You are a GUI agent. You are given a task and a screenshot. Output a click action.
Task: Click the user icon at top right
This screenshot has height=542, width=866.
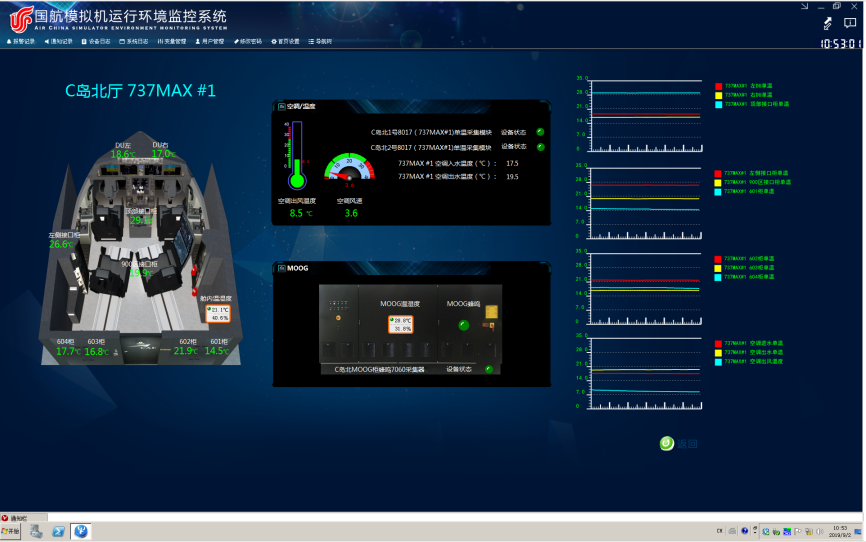coord(851,23)
